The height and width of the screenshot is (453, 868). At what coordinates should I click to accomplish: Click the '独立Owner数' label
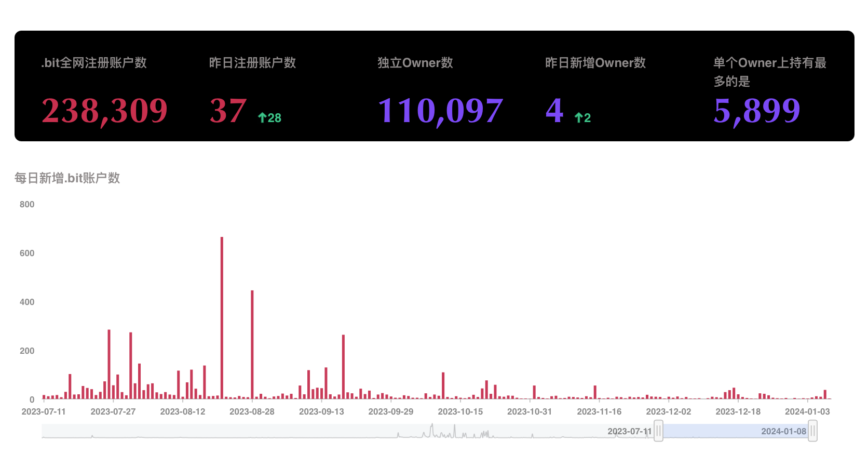[415, 63]
